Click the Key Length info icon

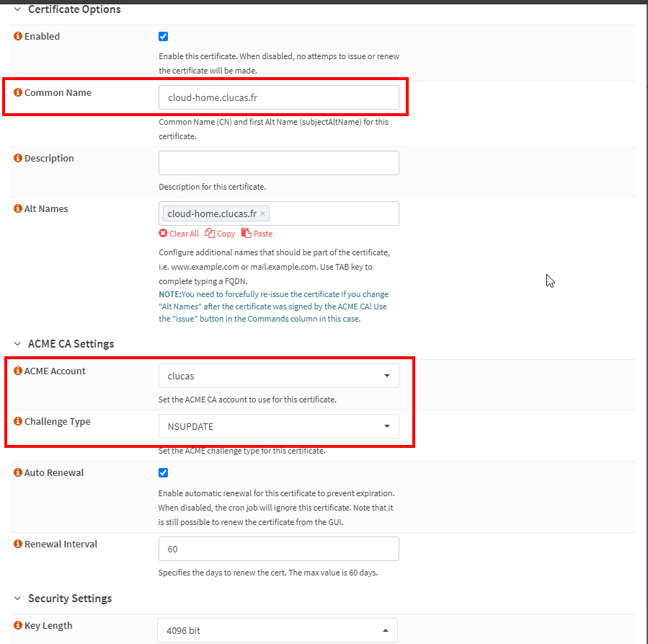tap(18, 626)
